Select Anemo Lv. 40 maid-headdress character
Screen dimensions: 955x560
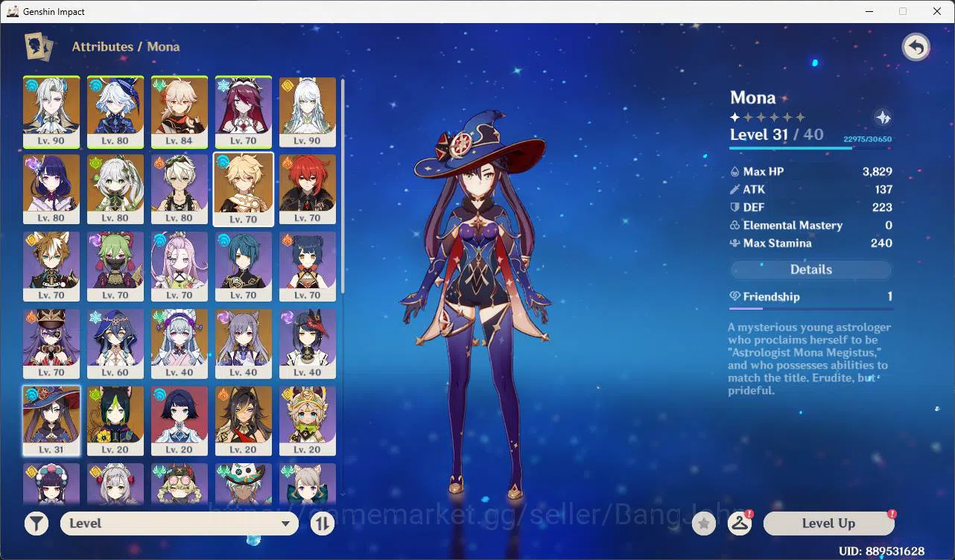(x=180, y=344)
